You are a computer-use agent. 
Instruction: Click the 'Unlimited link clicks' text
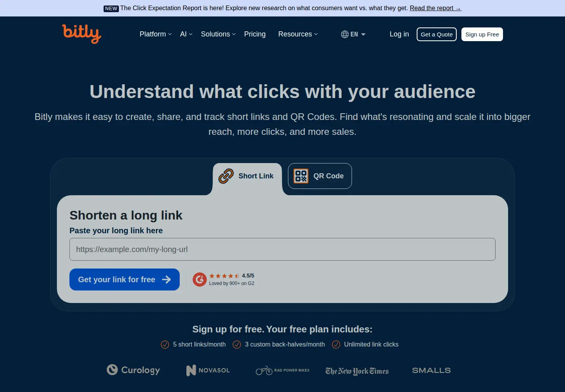[x=371, y=345]
